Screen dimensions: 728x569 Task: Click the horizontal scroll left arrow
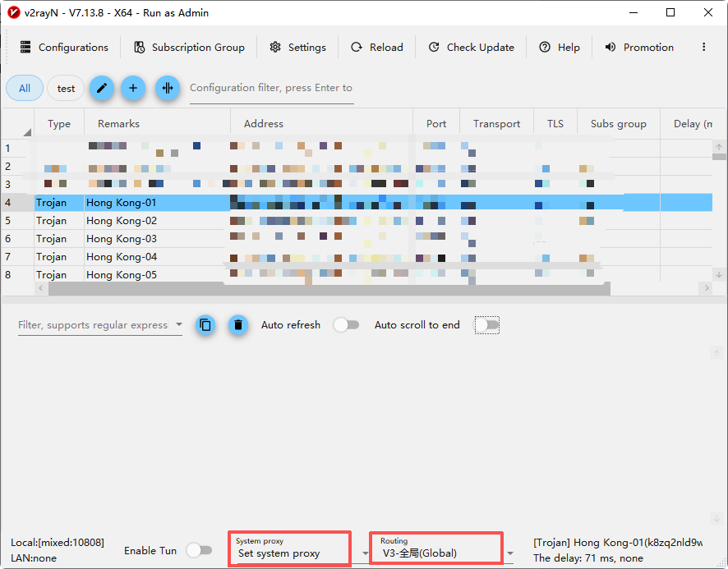(x=41, y=288)
